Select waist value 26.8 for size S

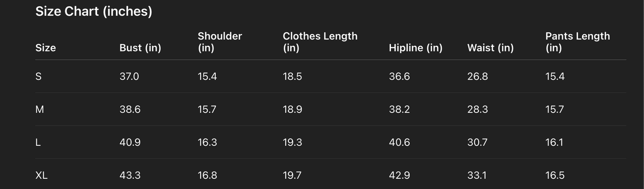(478, 76)
